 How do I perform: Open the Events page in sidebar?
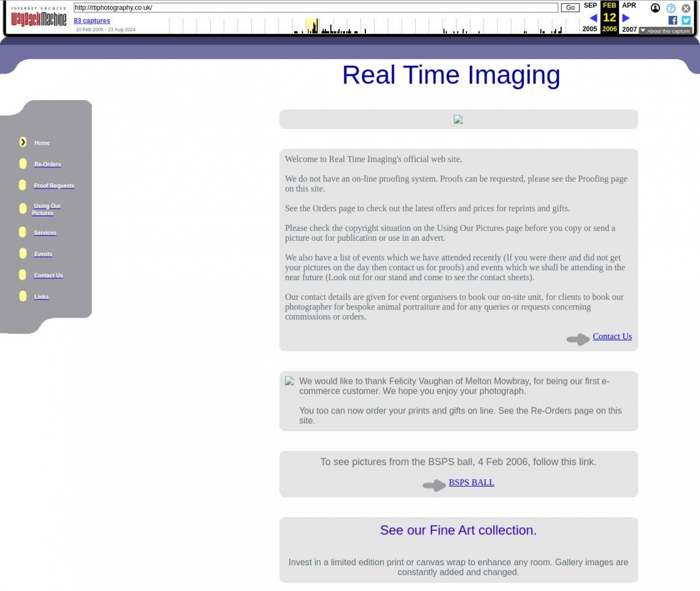[43, 254]
